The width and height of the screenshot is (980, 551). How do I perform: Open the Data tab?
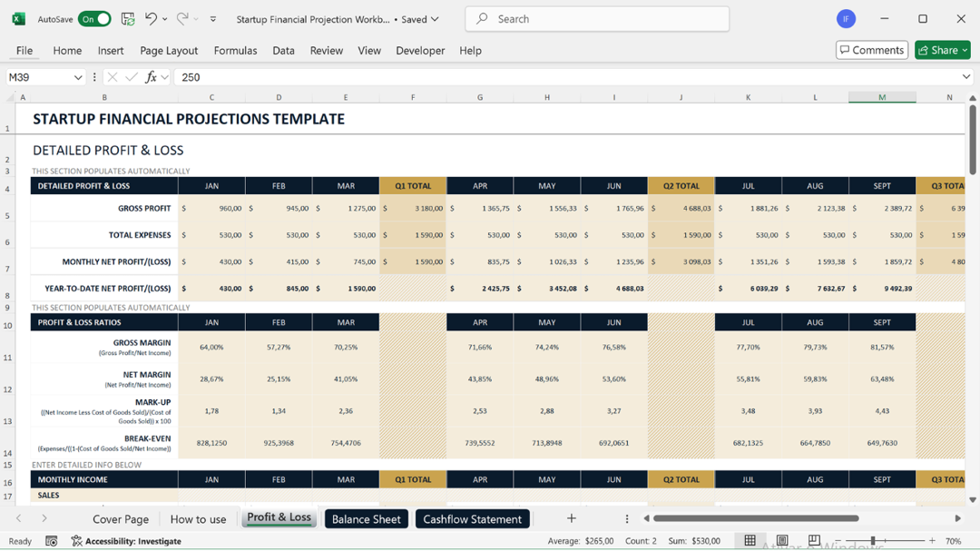[283, 51]
